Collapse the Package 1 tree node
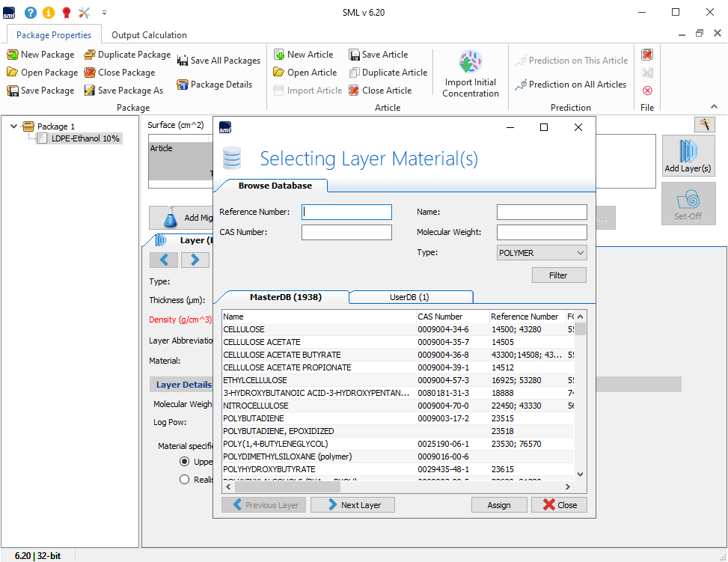Image resolution: width=728 pixels, height=562 pixels. coord(14,126)
